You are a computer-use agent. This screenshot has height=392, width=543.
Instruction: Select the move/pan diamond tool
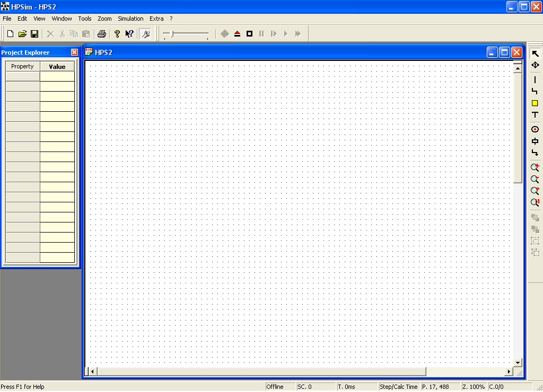pos(535,65)
